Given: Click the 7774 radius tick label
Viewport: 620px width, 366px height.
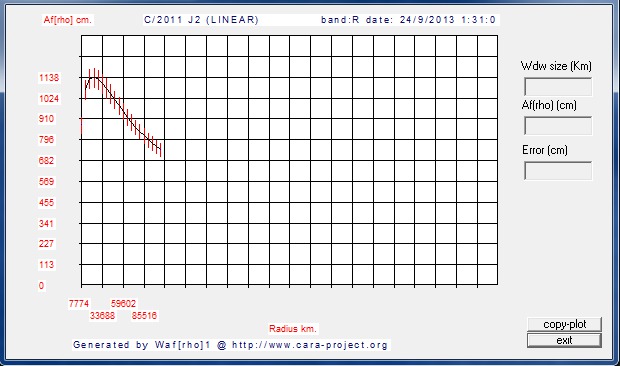Looking at the screenshot, I should point(79,304).
